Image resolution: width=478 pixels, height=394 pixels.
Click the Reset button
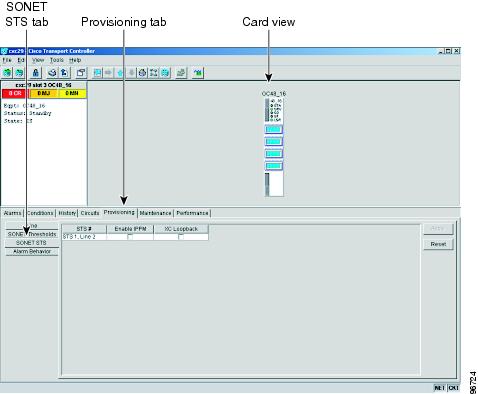[x=438, y=244]
